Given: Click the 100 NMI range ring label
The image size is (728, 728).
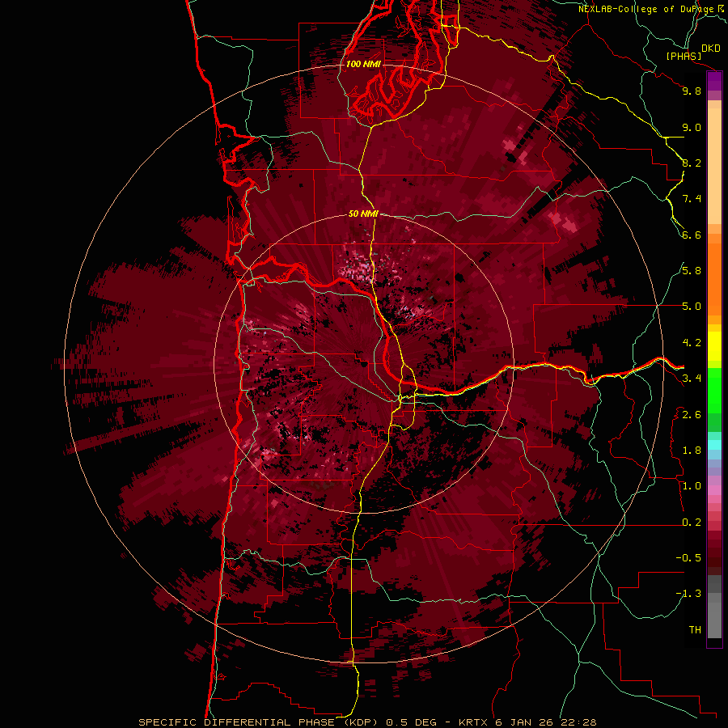Looking at the screenshot, I should pyautogui.click(x=363, y=64).
